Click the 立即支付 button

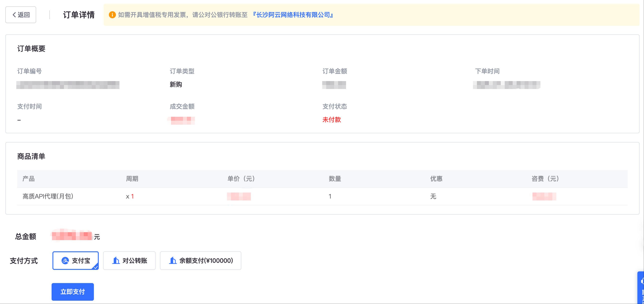coord(73,291)
